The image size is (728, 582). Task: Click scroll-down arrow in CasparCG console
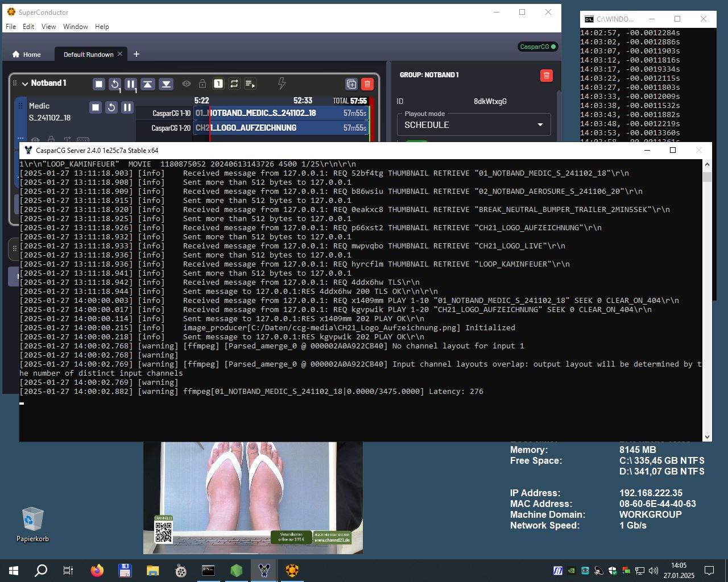[x=707, y=437]
